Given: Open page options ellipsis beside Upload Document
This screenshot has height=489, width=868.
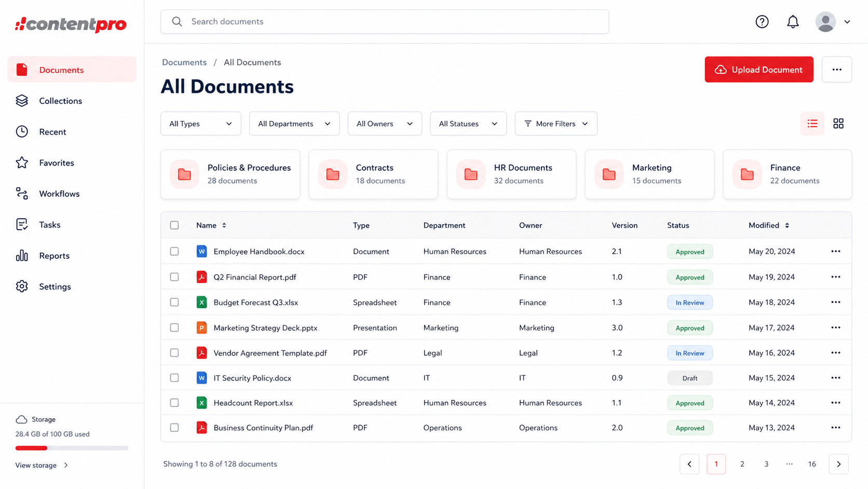Looking at the screenshot, I should [837, 70].
